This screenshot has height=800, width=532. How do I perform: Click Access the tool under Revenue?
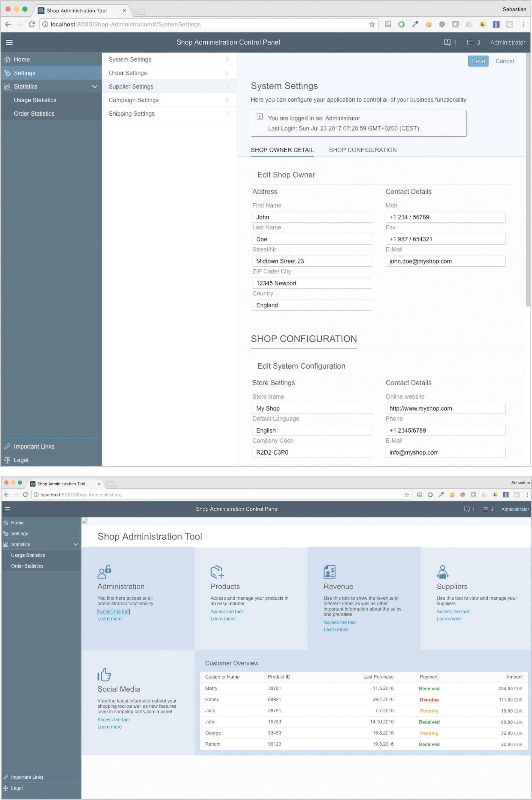click(340, 623)
